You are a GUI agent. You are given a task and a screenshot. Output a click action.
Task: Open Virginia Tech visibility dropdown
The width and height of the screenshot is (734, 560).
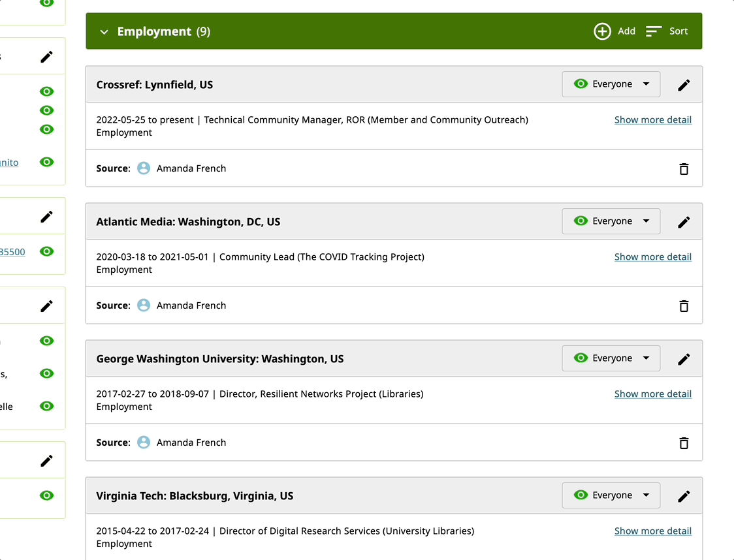click(611, 495)
